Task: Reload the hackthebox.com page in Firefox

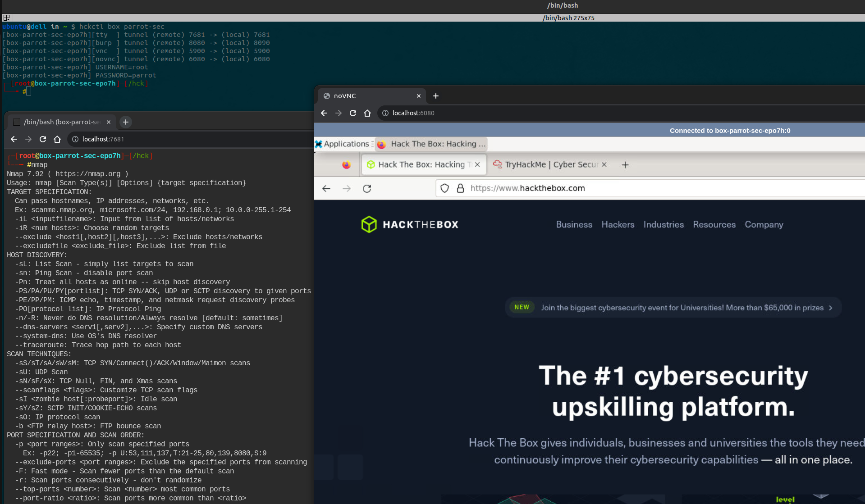Action: [367, 188]
